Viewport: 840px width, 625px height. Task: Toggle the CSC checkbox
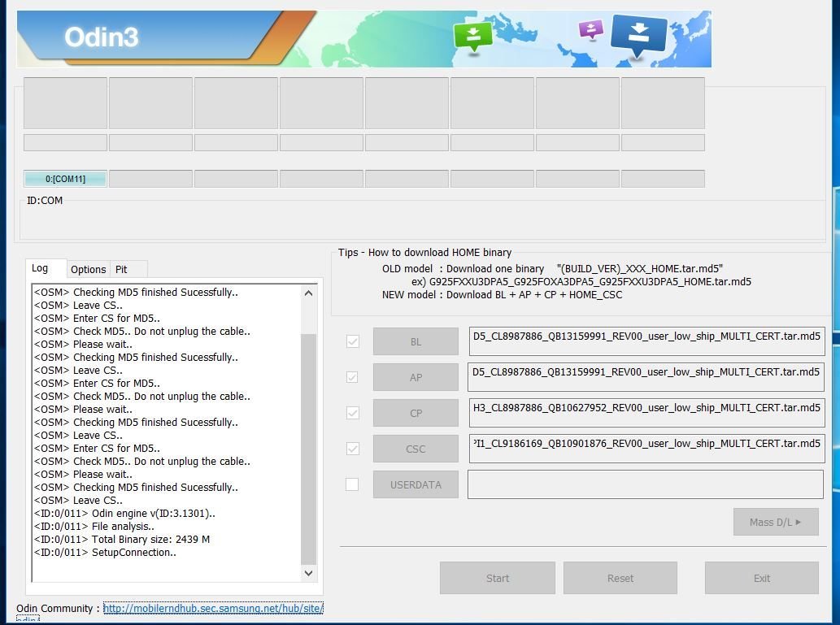tap(352, 449)
